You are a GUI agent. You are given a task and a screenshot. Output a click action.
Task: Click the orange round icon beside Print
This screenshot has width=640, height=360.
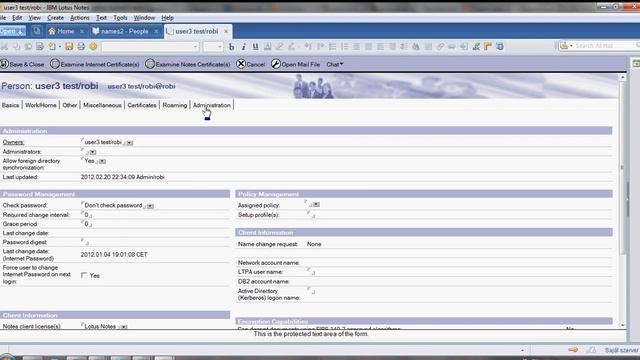click(93, 47)
